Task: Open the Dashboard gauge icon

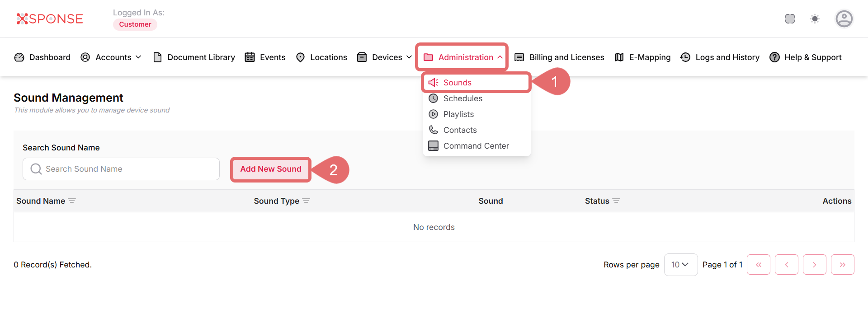Action: pos(19,57)
